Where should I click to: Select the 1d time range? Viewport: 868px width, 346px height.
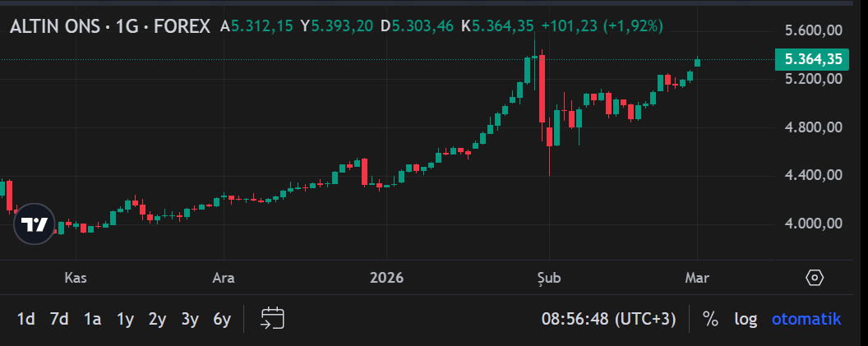[26, 319]
